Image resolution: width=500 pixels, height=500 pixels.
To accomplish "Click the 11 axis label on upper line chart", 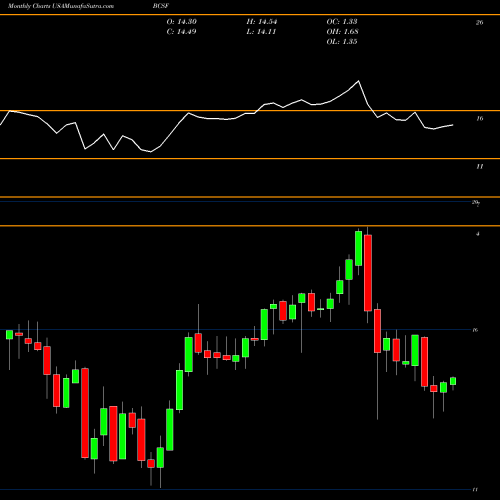I will [479, 166].
